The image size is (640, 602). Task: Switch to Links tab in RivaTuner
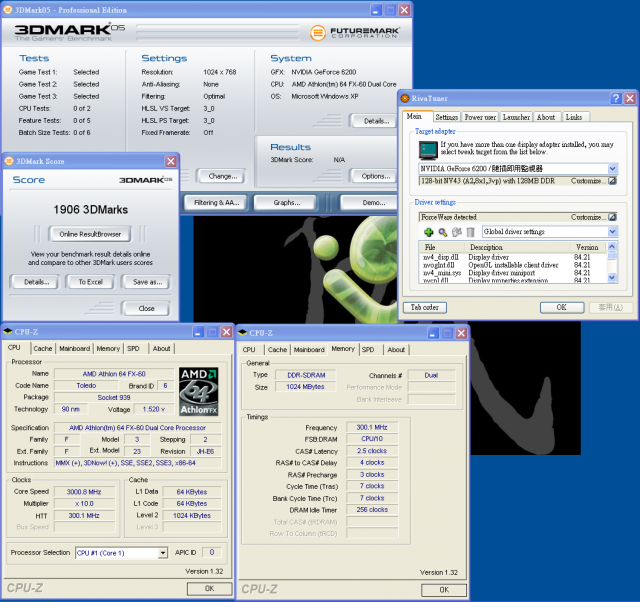[x=574, y=117]
